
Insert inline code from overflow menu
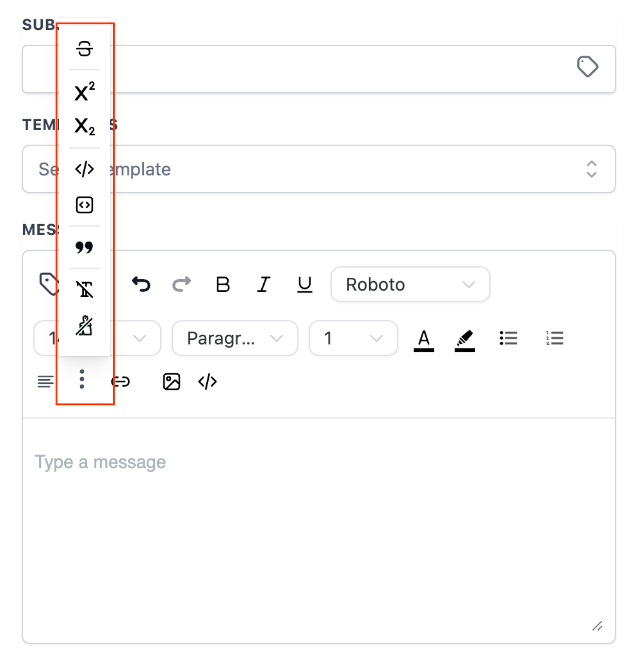click(x=84, y=169)
